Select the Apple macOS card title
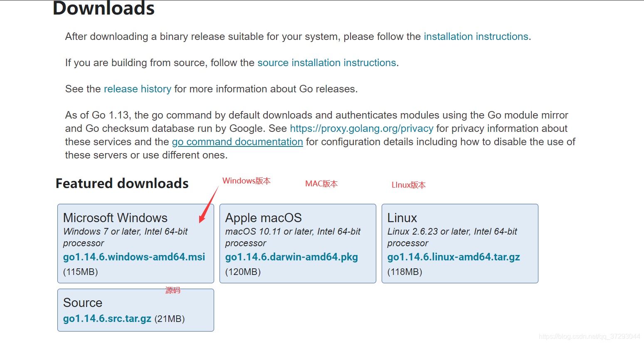Image resolution: width=644 pixels, height=344 pixels. click(264, 218)
